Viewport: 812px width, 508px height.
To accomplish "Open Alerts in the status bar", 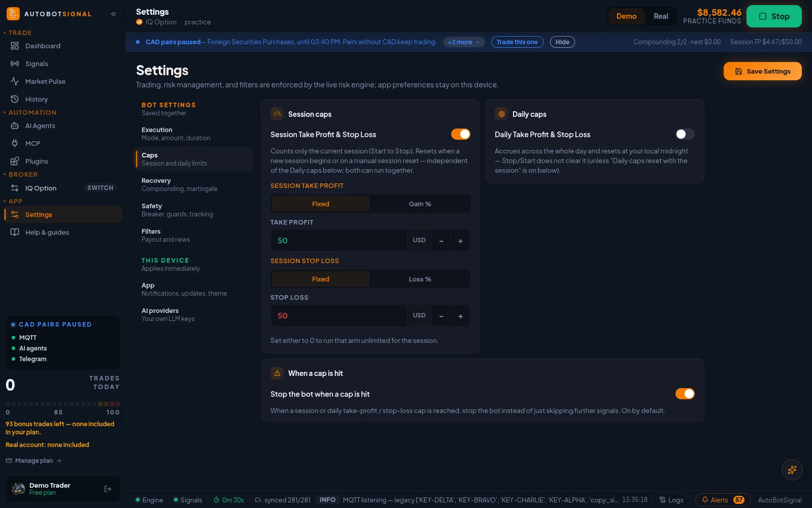I will tap(723, 500).
